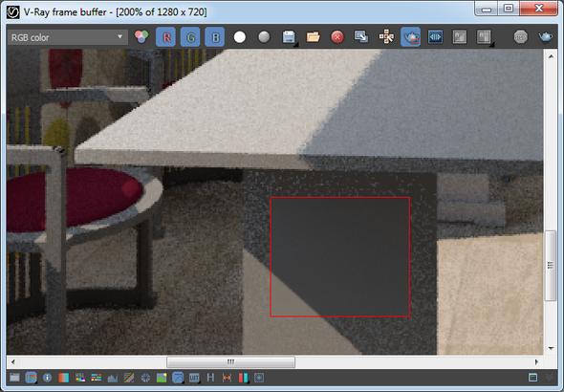Open the RGB color channel dropdown

coord(68,37)
